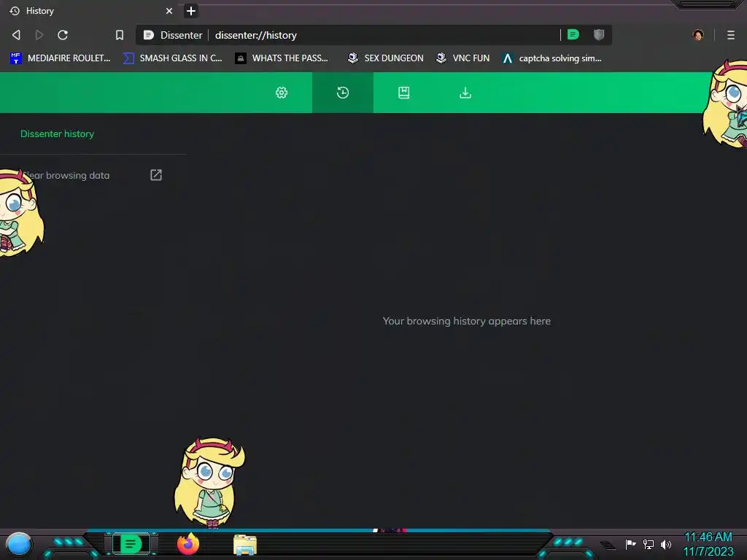Open the Dissenter comments icon in address bar

[573, 34]
